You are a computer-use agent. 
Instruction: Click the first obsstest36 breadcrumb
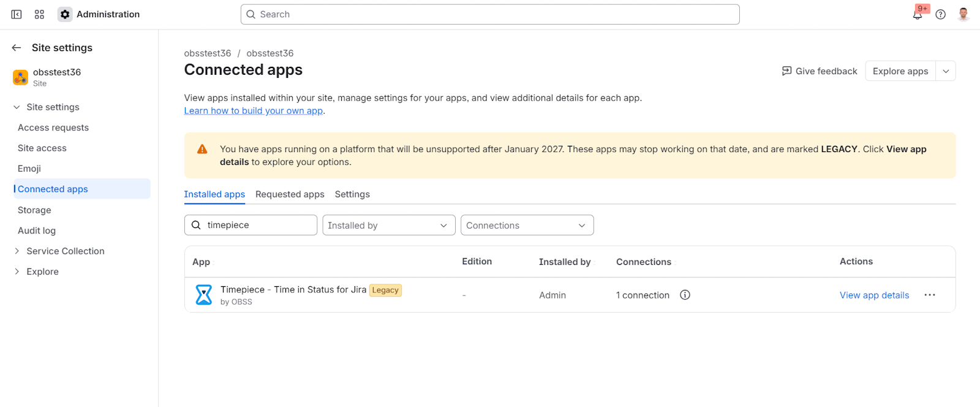pos(208,53)
